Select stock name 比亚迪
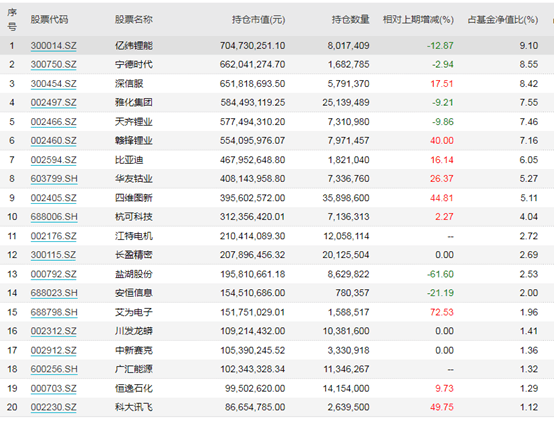This screenshot has width=554, height=423. pos(129,160)
